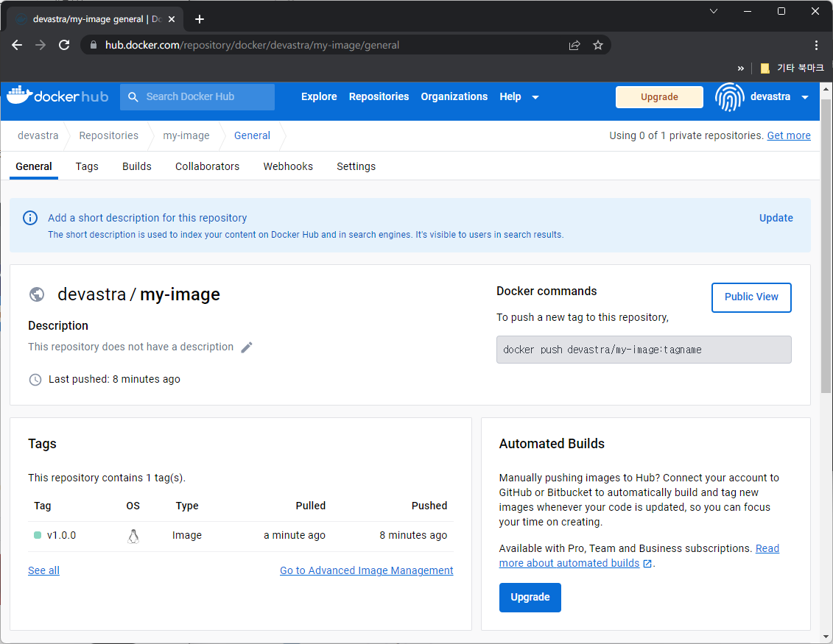833x644 pixels.
Task: Click the blue Upgrade button under Automated Builds
Action: click(x=530, y=598)
